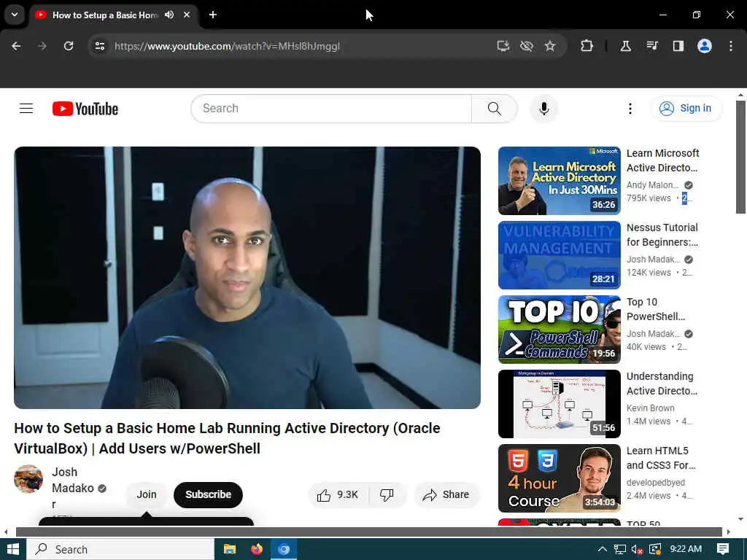Click the magnifier search button
Screen dimensions: 747x560
coord(495,109)
